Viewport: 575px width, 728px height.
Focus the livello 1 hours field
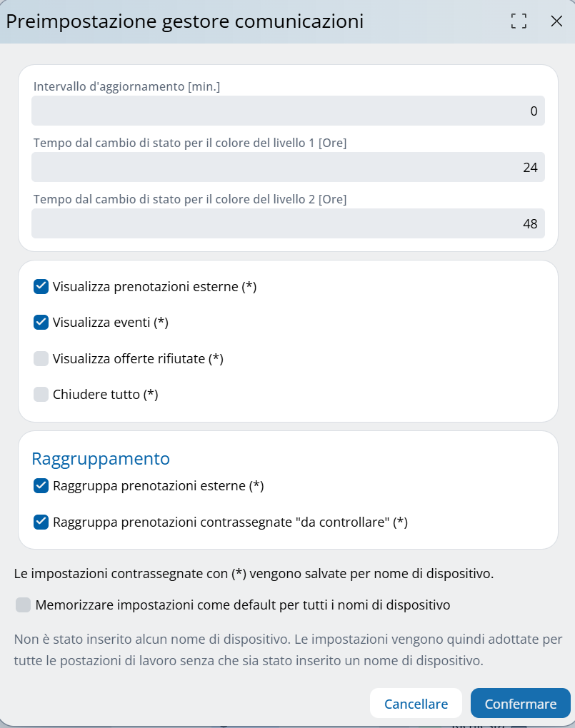point(288,168)
